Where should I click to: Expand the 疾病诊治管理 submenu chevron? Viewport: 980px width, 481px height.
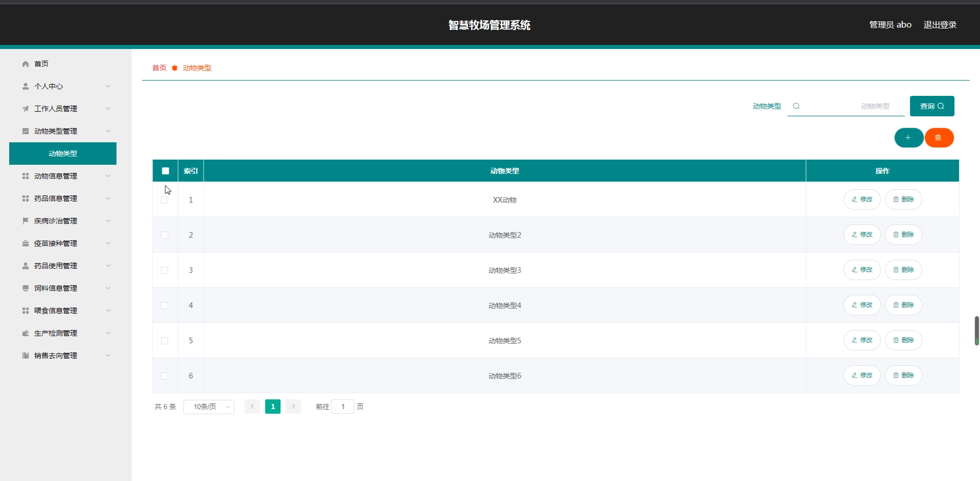pyautogui.click(x=108, y=221)
